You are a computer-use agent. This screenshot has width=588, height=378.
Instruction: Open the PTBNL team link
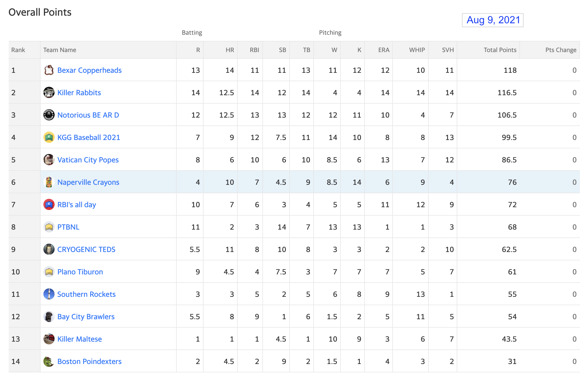click(68, 227)
